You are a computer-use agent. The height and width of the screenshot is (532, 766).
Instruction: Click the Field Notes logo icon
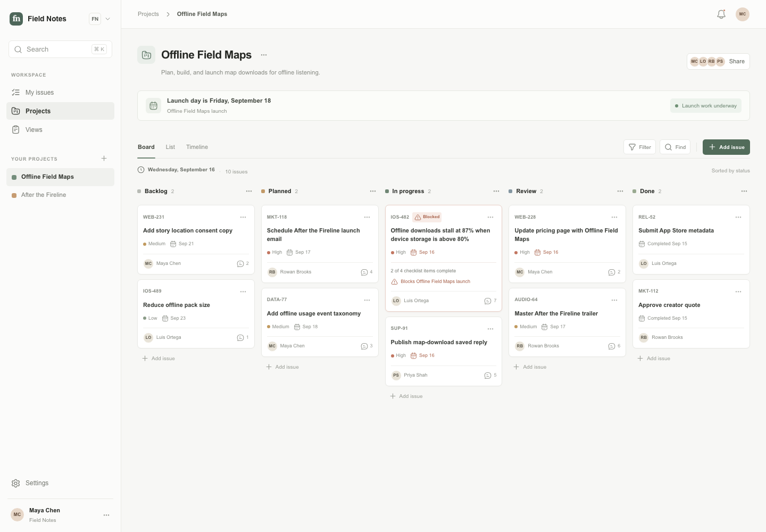click(16, 19)
